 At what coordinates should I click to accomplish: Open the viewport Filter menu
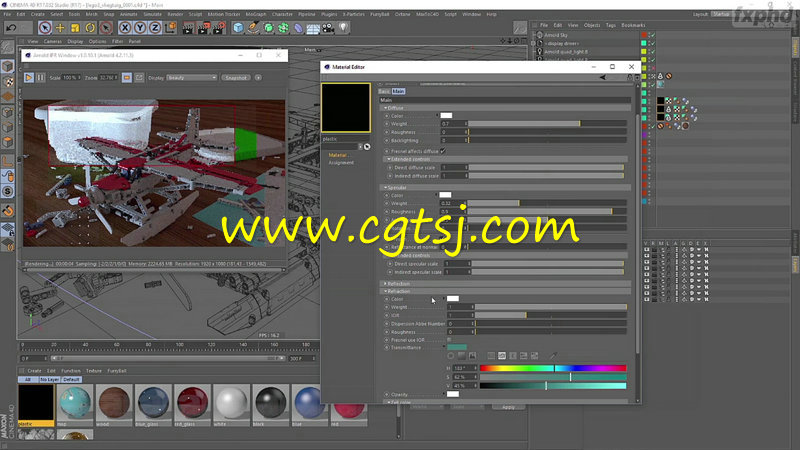pos(117,41)
